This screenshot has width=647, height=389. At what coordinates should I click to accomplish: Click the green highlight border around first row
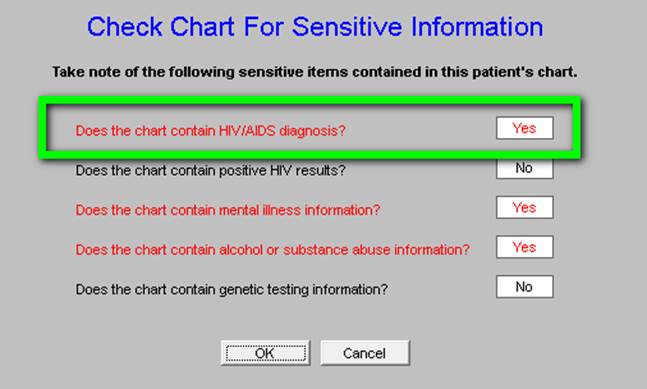point(310,100)
